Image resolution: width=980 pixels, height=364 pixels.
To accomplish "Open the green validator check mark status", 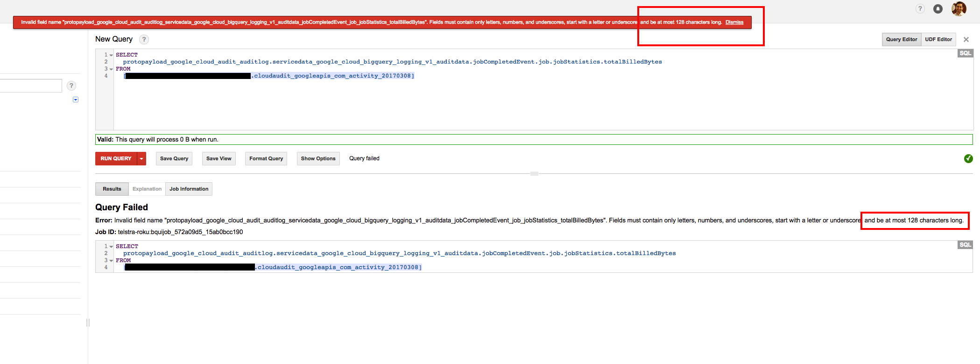I will tap(968, 158).
